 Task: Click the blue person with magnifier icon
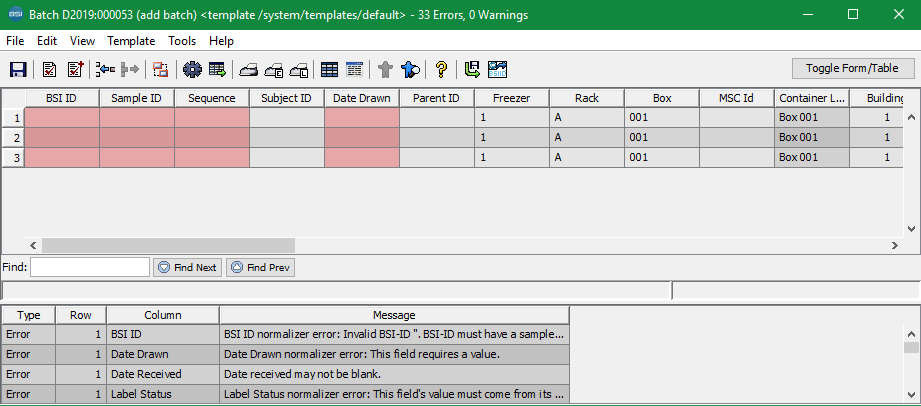click(x=410, y=69)
